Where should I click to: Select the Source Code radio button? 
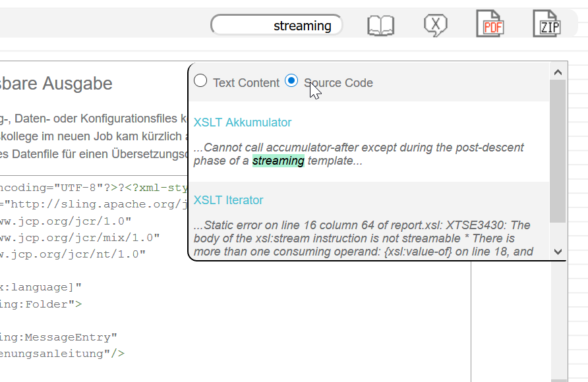pyautogui.click(x=291, y=81)
